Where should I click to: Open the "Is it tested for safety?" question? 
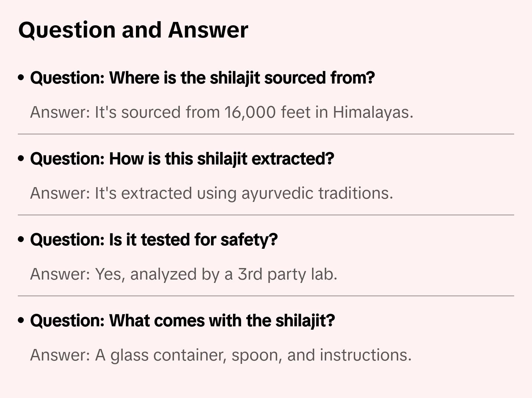tap(154, 239)
